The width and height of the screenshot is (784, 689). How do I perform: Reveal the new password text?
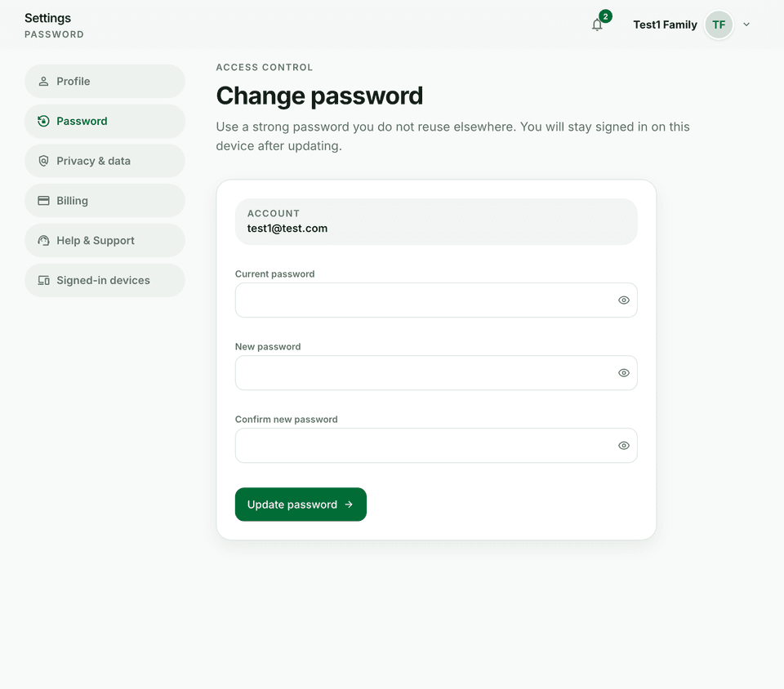click(623, 373)
